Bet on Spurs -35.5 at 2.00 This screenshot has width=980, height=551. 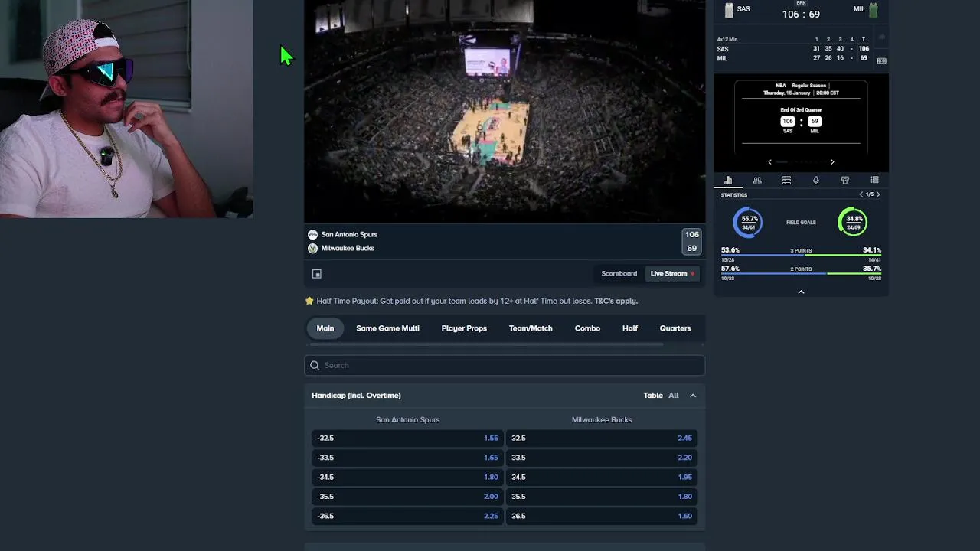point(408,497)
